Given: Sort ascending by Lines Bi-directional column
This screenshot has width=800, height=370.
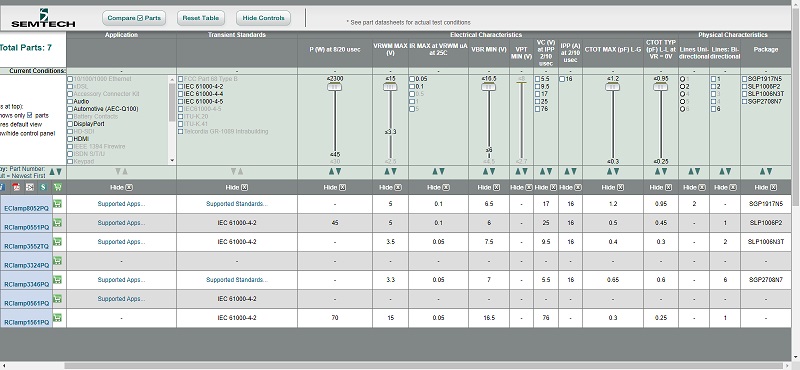Looking at the screenshot, I should click(x=721, y=171).
